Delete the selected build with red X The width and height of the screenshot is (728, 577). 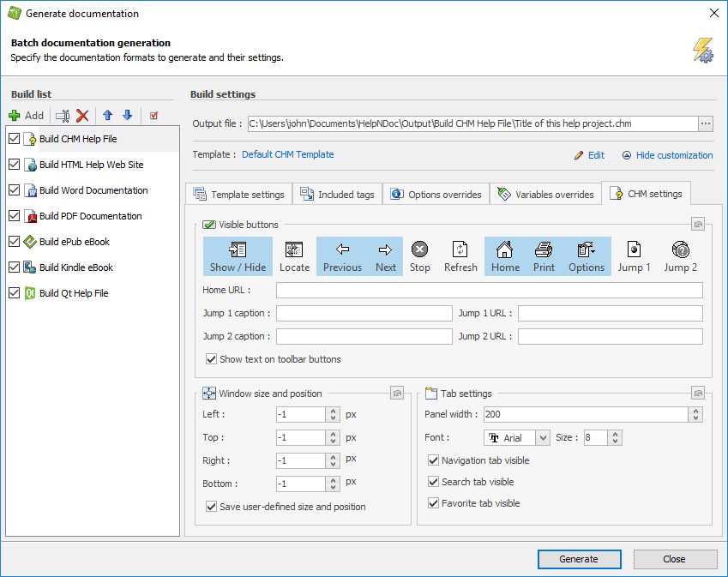[x=82, y=115]
